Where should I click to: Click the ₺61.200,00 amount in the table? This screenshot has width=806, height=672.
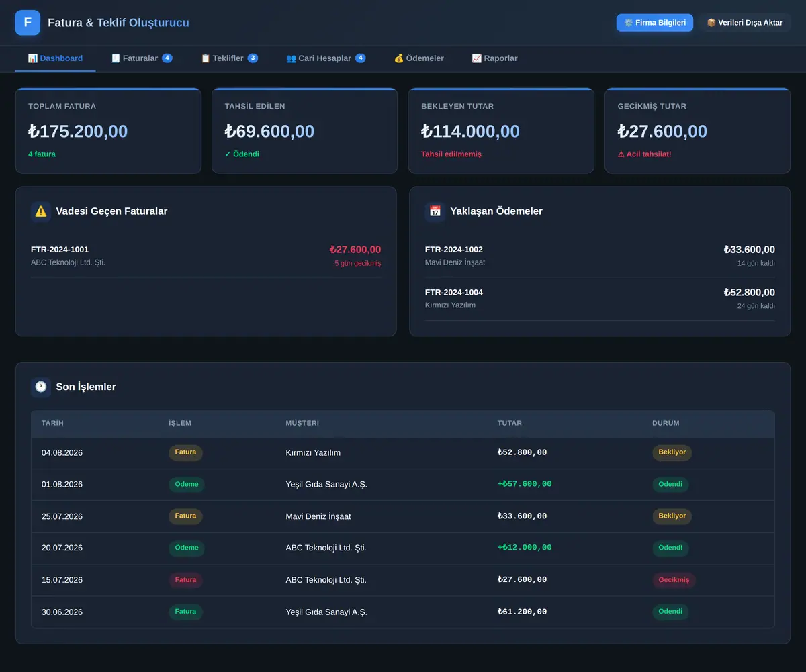[523, 612]
